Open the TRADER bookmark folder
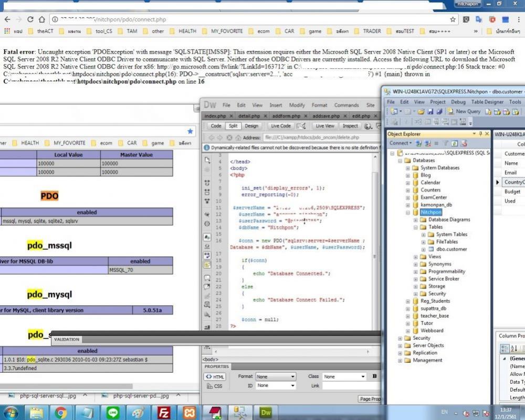 point(368,31)
